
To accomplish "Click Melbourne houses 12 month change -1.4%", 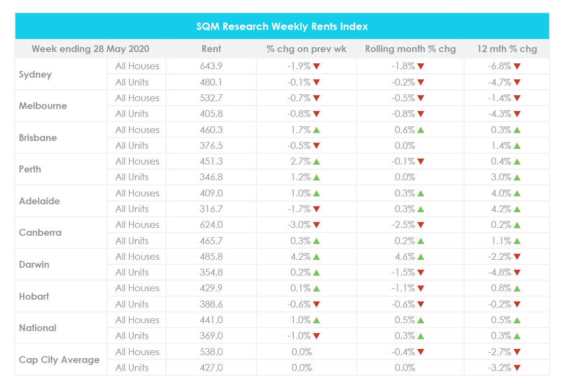I will [x=500, y=98].
